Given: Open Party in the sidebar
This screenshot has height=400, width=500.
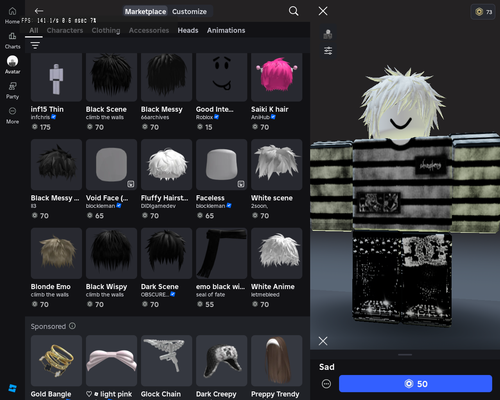Looking at the screenshot, I should pos(12,91).
